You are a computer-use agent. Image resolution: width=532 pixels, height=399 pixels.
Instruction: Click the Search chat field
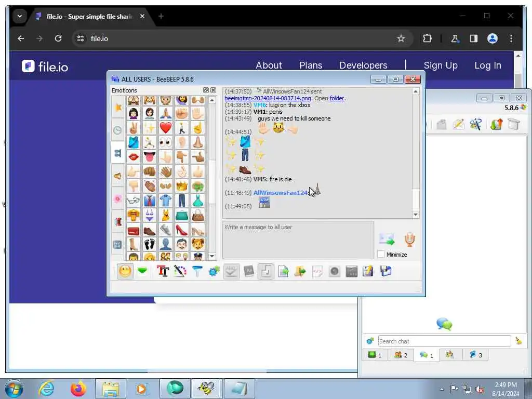(445, 341)
